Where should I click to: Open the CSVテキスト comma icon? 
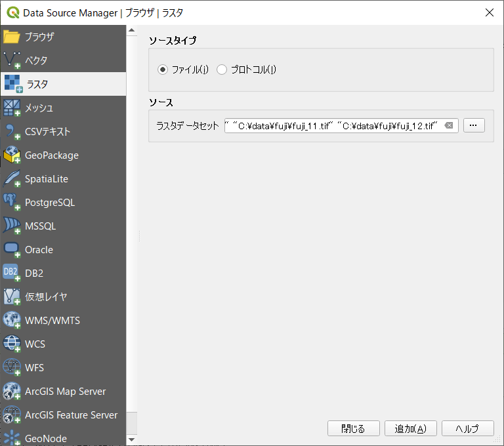tap(12, 131)
